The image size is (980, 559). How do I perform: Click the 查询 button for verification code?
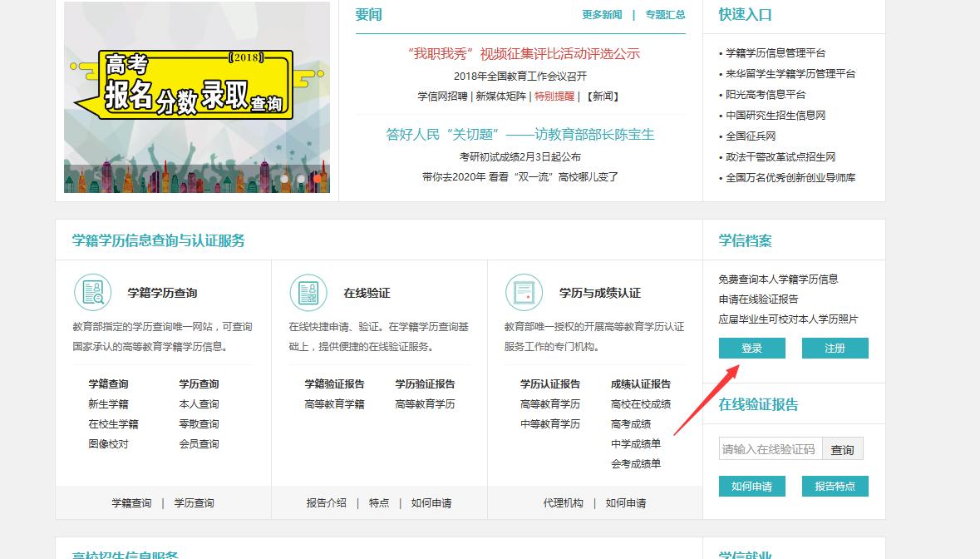pyautogui.click(x=843, y=448)
